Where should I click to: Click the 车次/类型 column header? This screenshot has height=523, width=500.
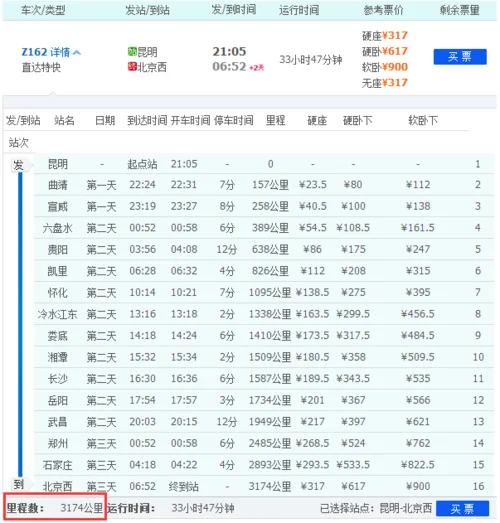click(x=43, y=10)
